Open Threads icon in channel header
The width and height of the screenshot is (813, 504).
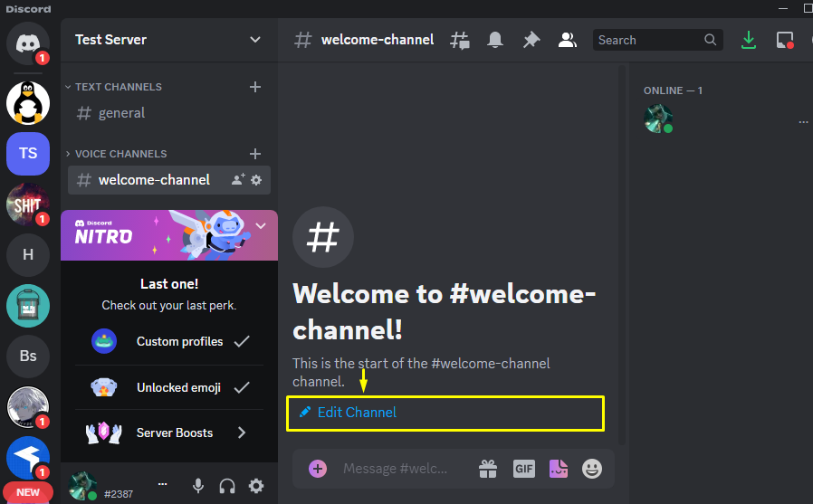(x=459, y=40)
